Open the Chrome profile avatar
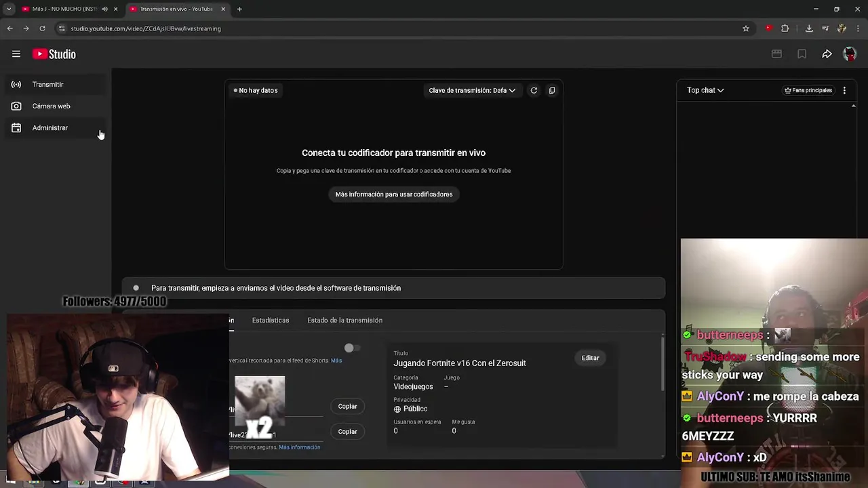This screenshot has width=868, height=488. pyautogui.click(x=842, y=28)
